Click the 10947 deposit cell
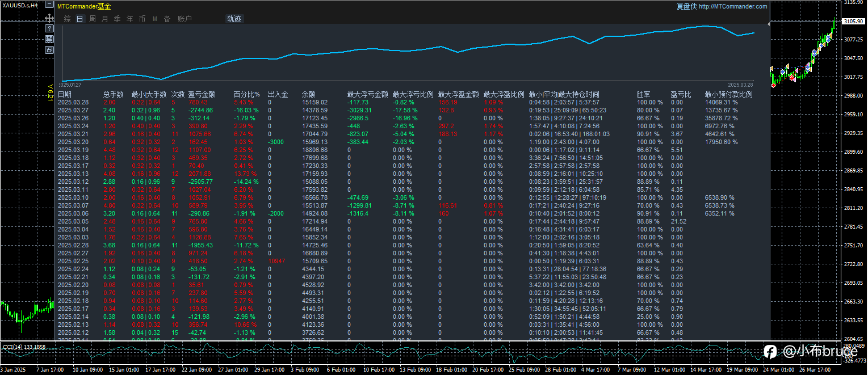 278,261
